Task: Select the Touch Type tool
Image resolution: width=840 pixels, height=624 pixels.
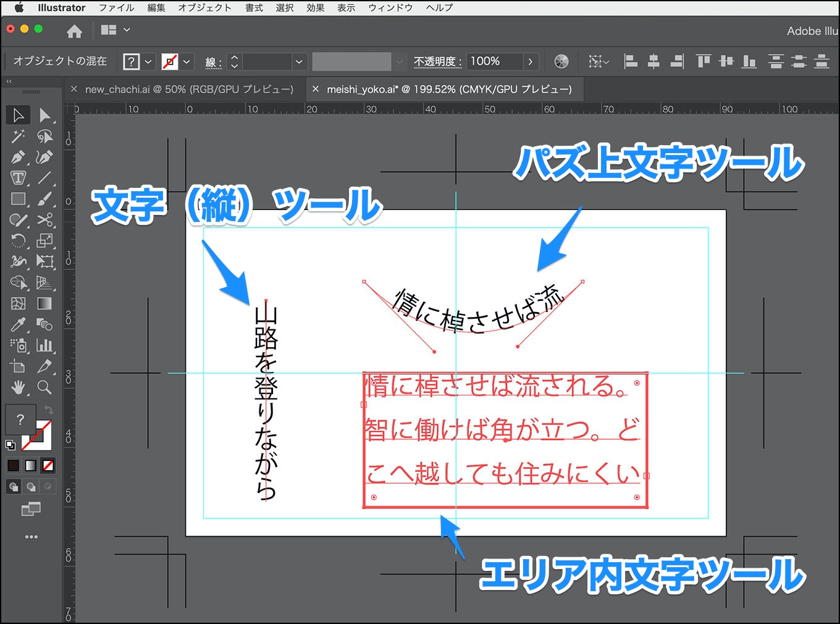Action: pyautogui.click(x=18, y=178)
